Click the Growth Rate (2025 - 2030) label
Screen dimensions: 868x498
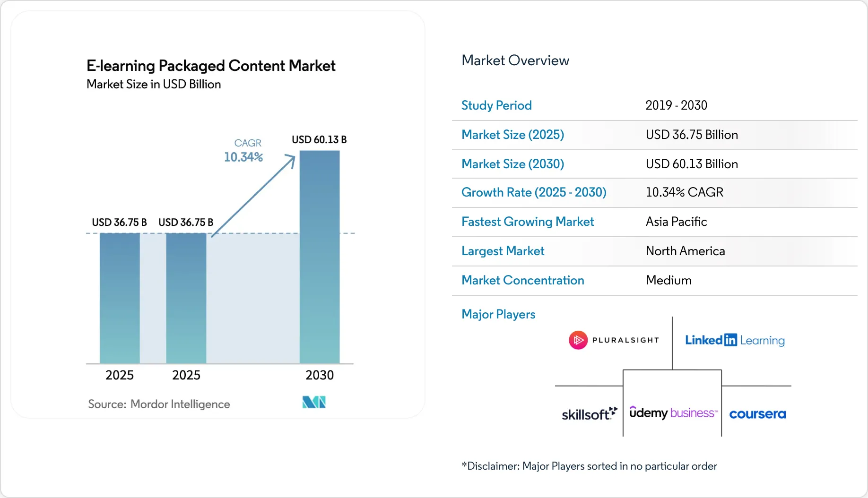click(534, 192)
